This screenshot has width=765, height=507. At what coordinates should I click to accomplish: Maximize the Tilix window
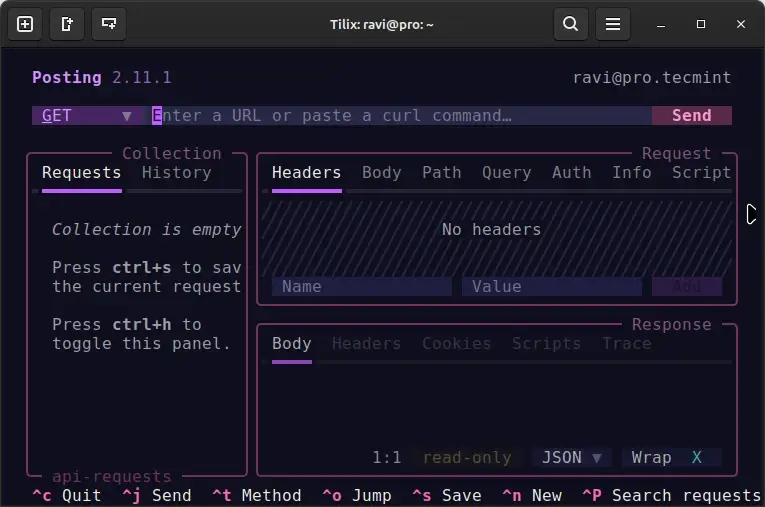pos(701,24)
